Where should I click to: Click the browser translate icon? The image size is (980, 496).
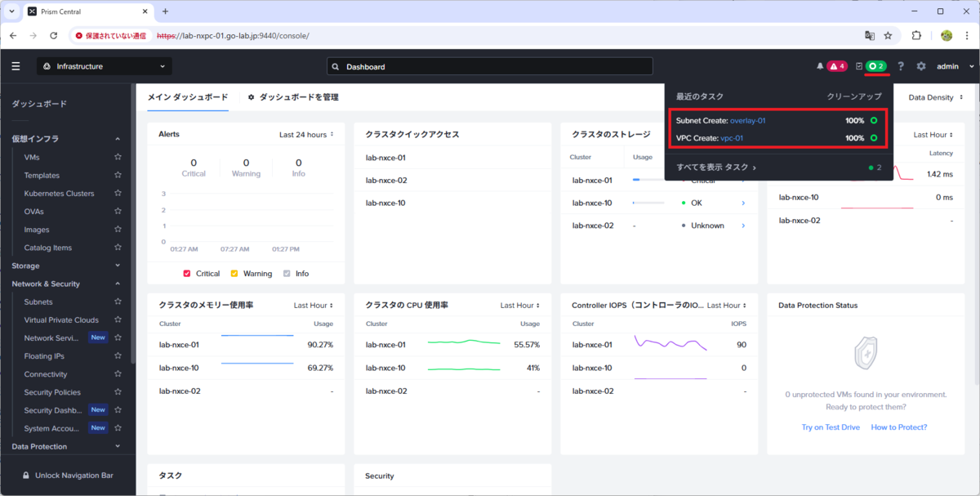(x=869, y=36)
